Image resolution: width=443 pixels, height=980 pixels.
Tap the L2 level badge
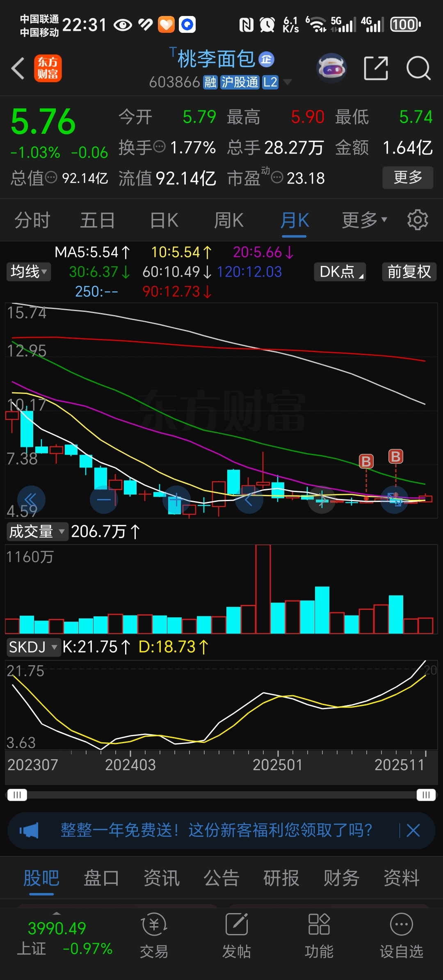tap(270, 82)
